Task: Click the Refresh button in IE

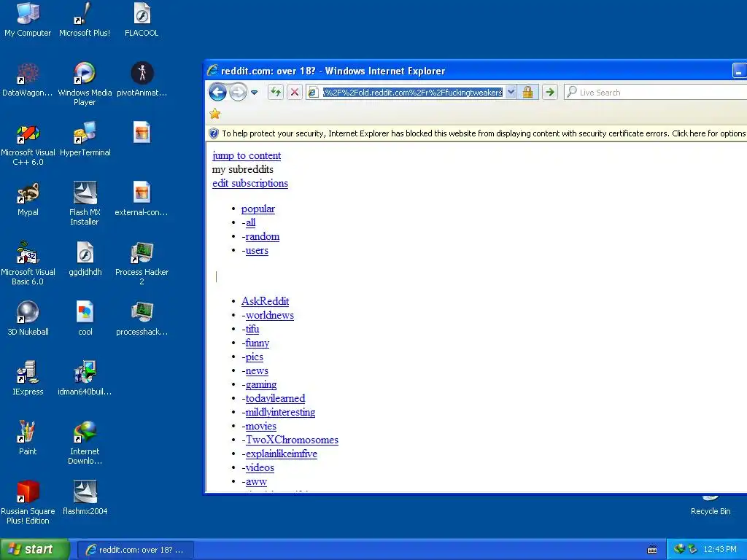Action: 275,92
